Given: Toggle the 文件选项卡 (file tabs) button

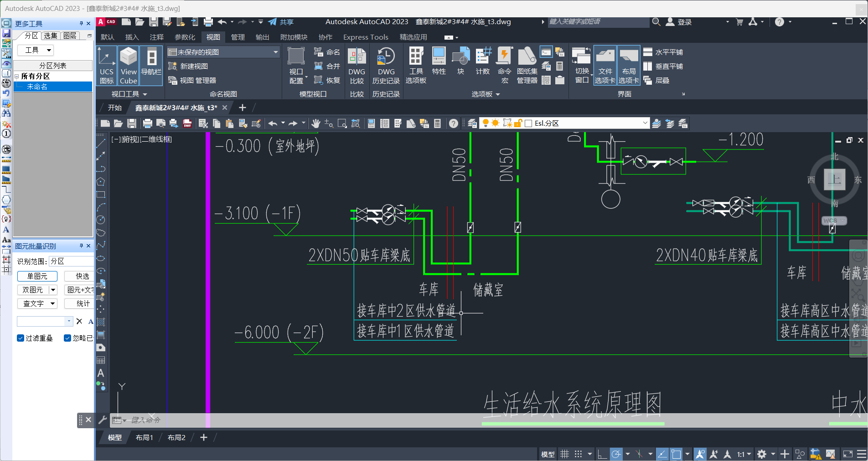Looking at the screenshot, I should click(605, 66).
